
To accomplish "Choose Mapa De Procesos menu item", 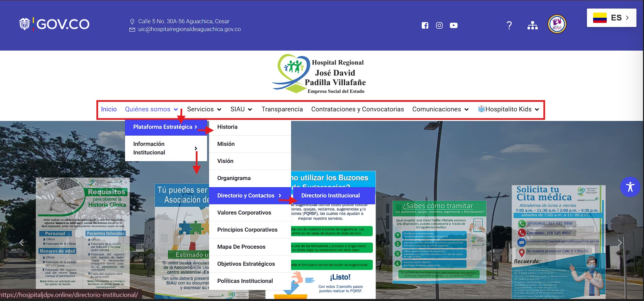I will click(x=241, y=247).
